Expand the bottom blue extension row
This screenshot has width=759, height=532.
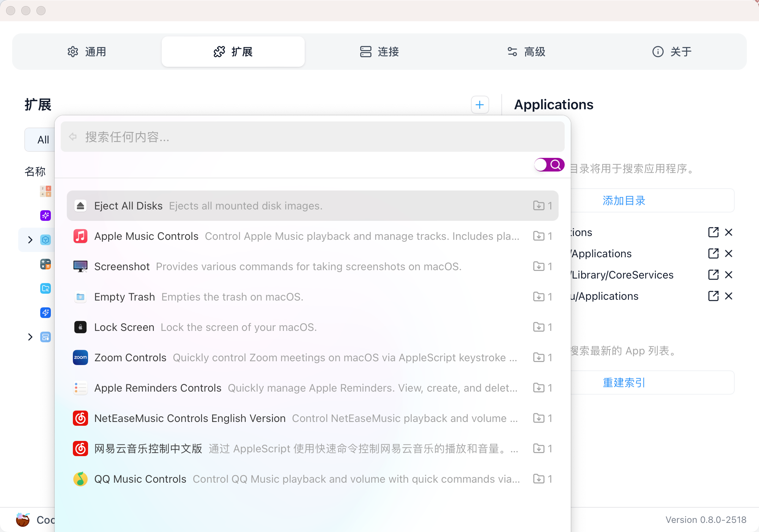coord(30,337)
